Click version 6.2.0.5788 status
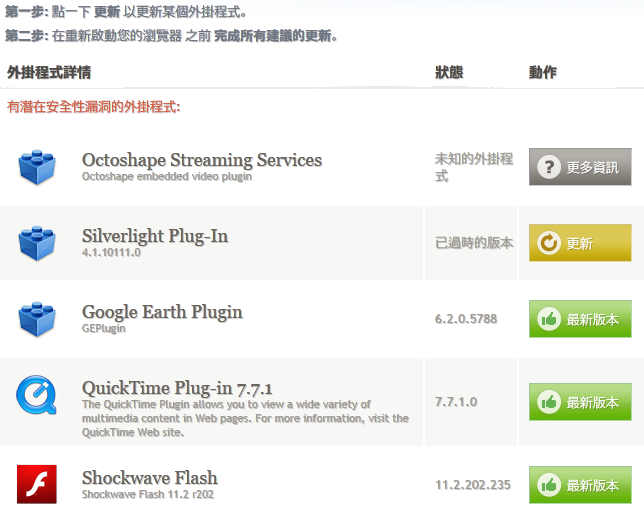Screen dimensions: 644x523 [466, 319]
